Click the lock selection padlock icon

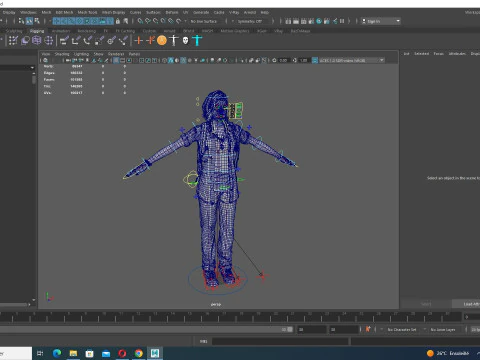tap(118, 21)
